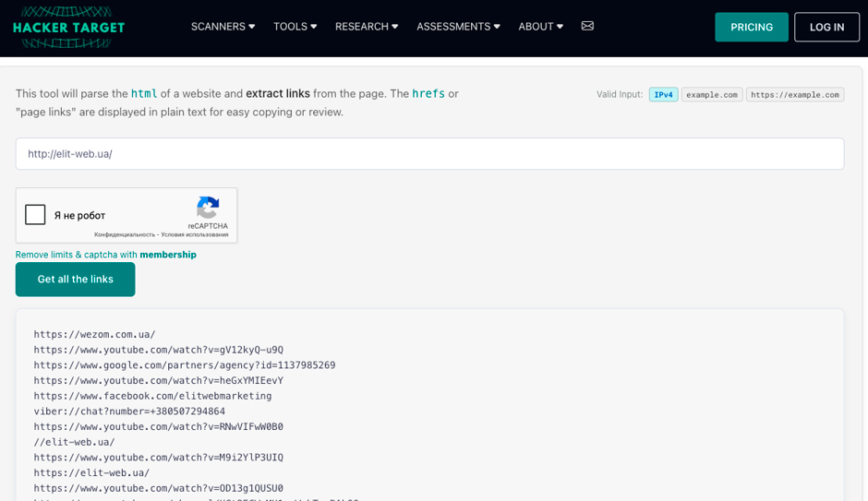Expand the SCANNERS dropdown menu
The width and height of the screenshot is (868, 501).
pos(223,27)
